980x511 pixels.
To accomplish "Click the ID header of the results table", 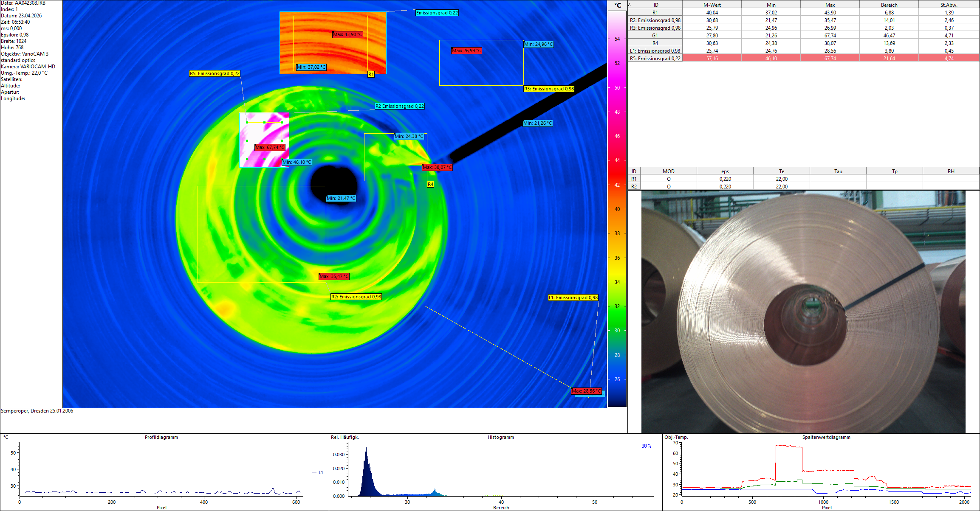I will (x=655, y=5).
